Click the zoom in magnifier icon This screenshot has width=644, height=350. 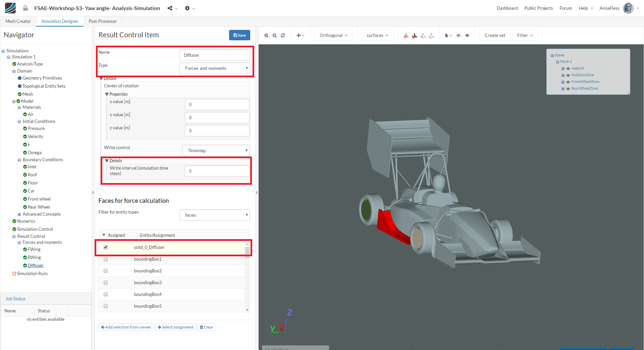click(266, 36)
